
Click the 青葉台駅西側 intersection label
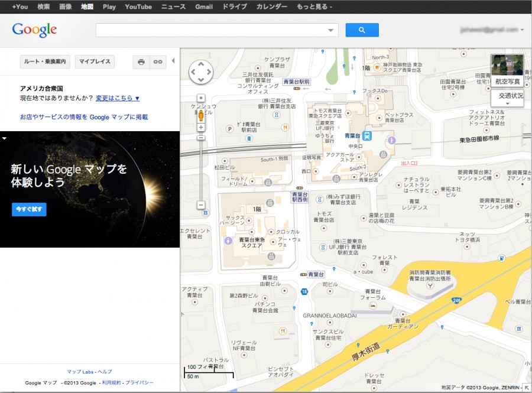(x=300, y=197)
